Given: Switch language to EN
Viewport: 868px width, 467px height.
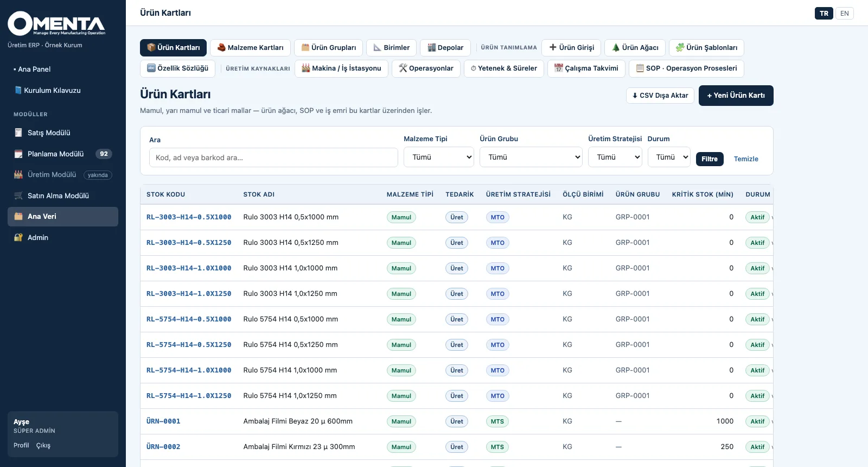Looking at the screenshot, I should (845, 14).
